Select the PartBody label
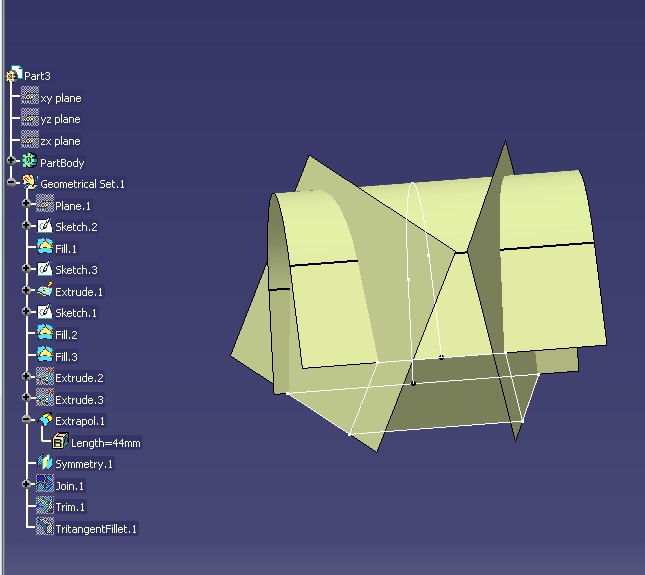Image resolution: width=645 pixels, height=575 pixels. [x=62, y=163]
